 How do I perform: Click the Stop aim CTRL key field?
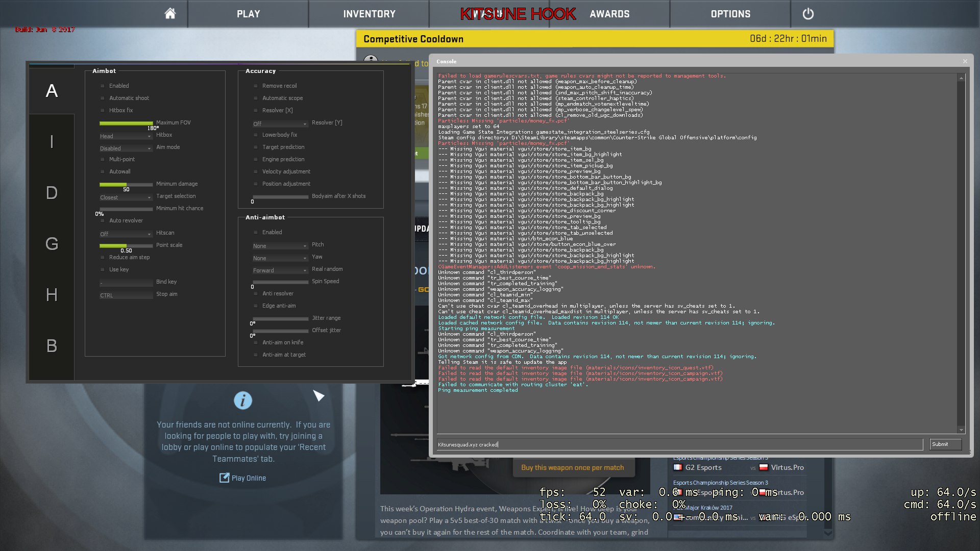pyautogui.click(x=126, y=295)
